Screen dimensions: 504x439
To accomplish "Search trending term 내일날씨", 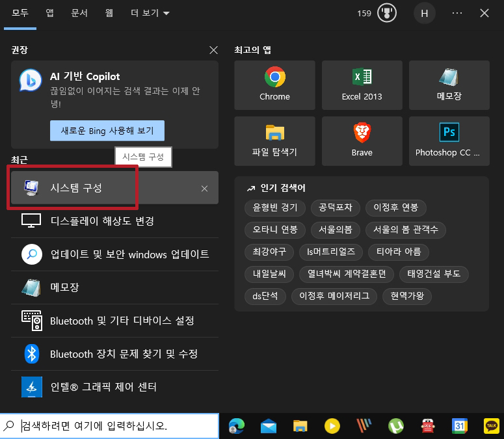I will tap(269, 274).
